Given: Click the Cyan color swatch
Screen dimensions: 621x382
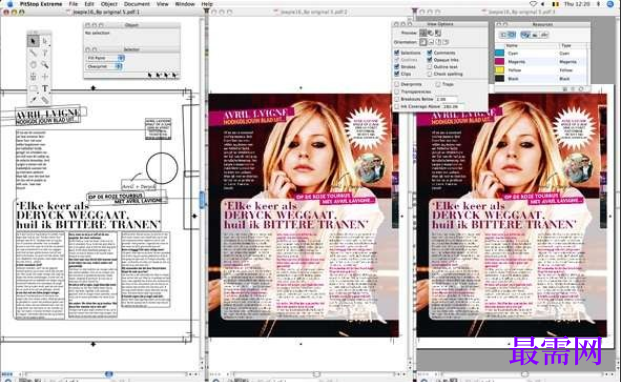Looking at the screenshot, I should pyautogui.click(x=500, y=53).
